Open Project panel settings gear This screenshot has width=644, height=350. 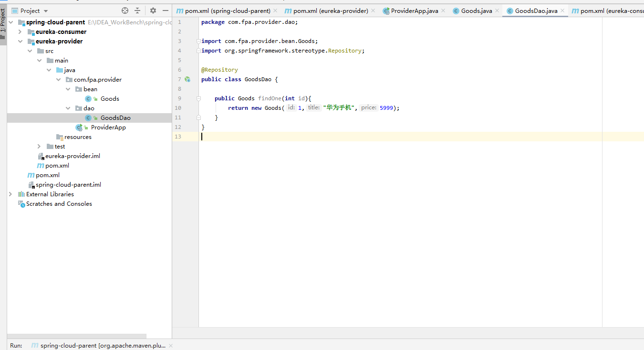(x=153, y=11)
